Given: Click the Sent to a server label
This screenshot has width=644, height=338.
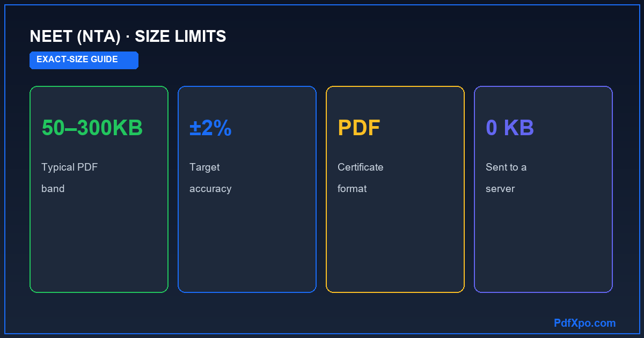Looking at the screenshot, I should pos(506,178).
